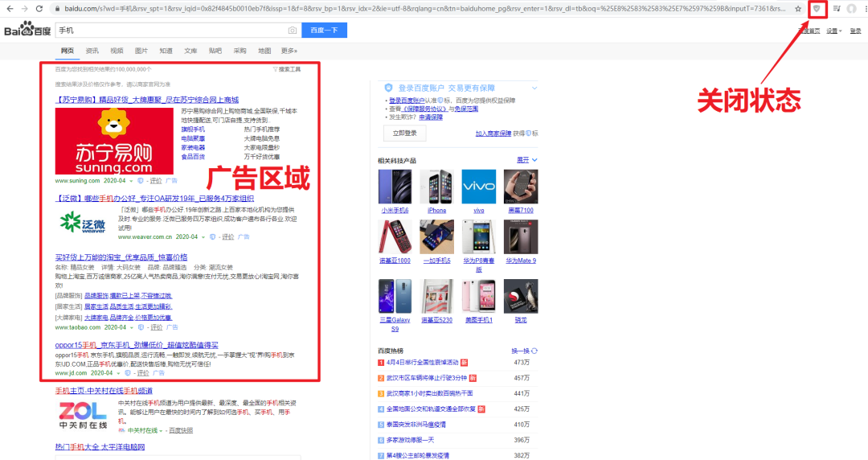The width and height of the screenshot is (868, 460).
Task: Open hot search 4月4日举行全国性哀悼活动
Action: 423,363
